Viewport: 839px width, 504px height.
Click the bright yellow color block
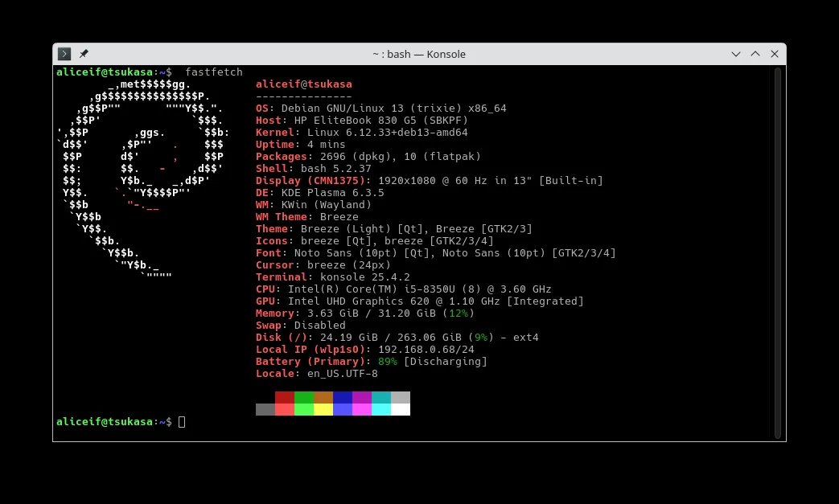click(x=323, y=409)
